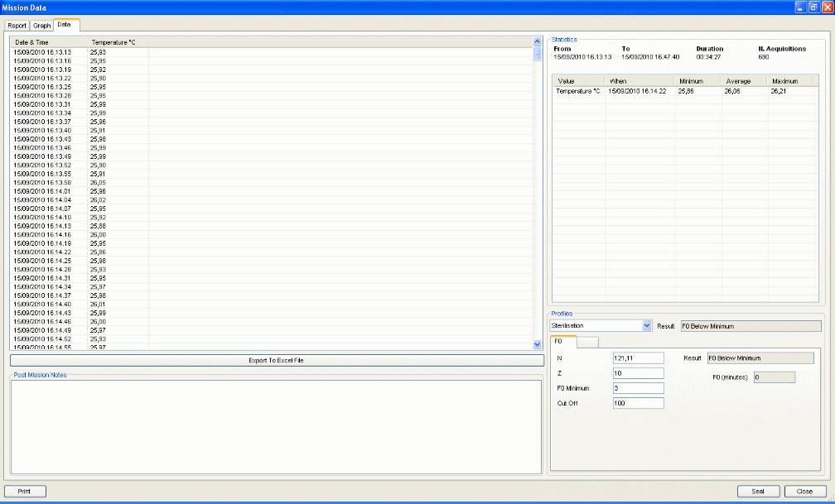The image size is (835, 504).
Task: Sort by the Temperature °C column header
Action: pyautogui.click(x=117, y=41)
